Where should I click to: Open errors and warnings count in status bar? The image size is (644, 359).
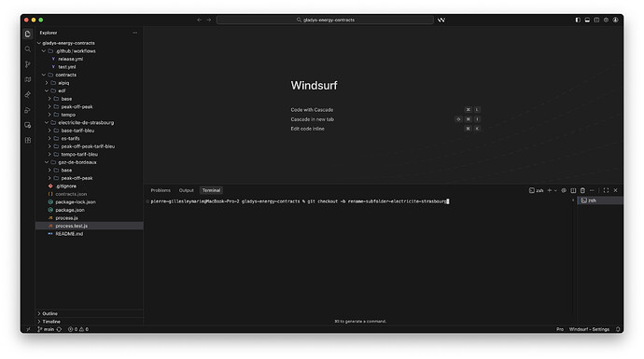[78, 329]
